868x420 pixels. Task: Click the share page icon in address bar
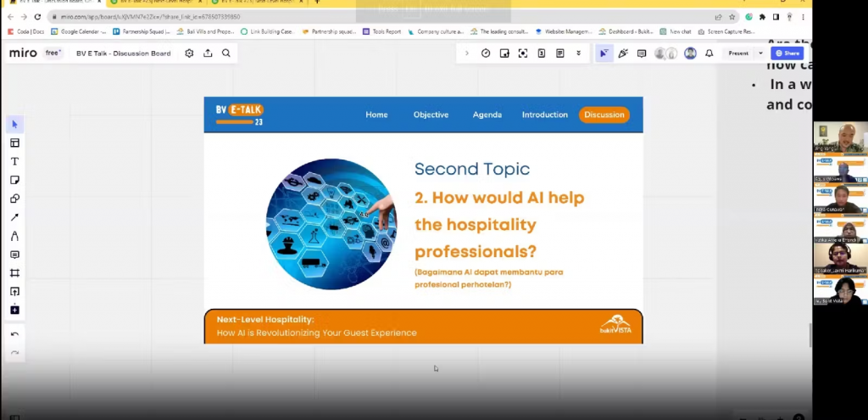coord(719,17)
